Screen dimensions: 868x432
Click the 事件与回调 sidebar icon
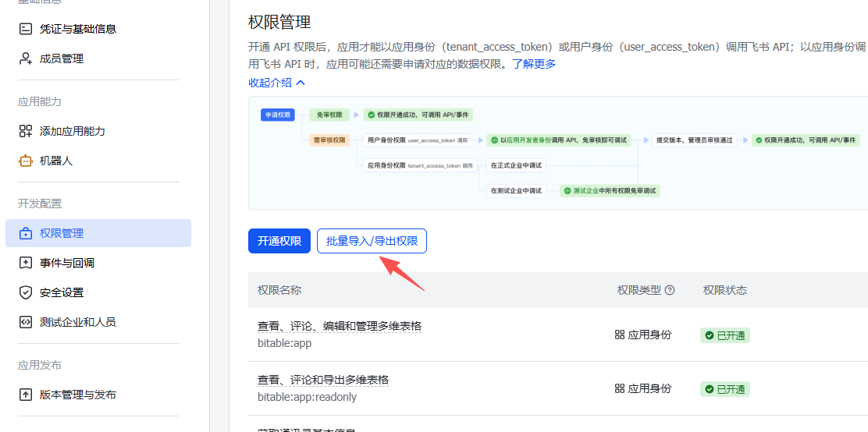point(26,263)
